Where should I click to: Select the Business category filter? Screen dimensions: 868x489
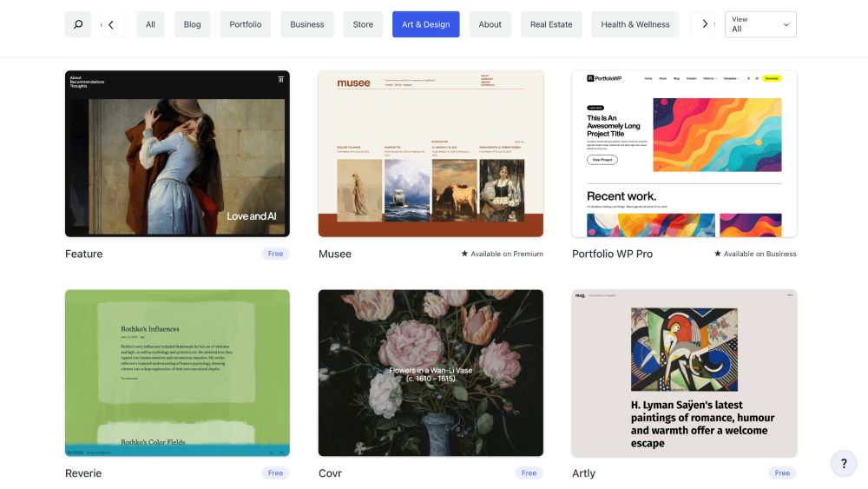pos(307,24)
